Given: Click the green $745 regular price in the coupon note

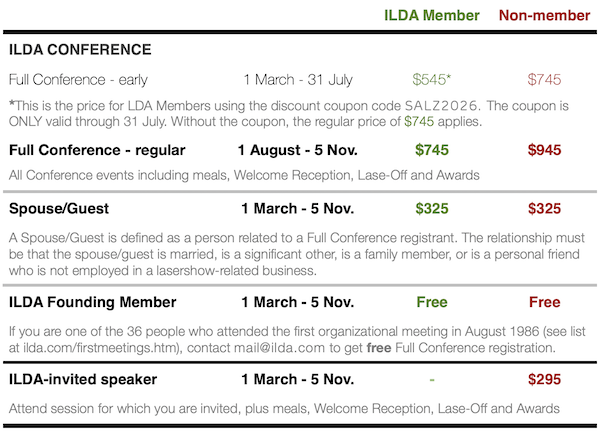Looking at the screenshot, I should [x=419, y=121].
